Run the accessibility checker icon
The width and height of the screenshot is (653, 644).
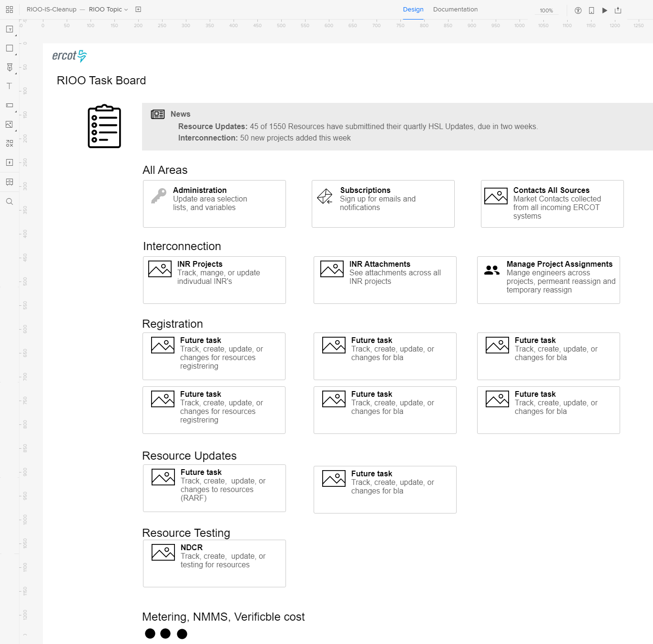[578, 10]
